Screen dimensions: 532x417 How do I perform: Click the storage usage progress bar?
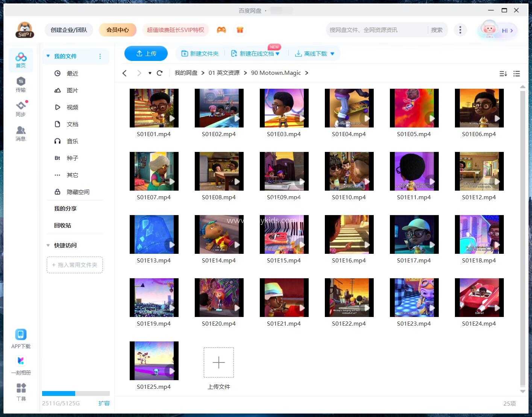point(75,393)
